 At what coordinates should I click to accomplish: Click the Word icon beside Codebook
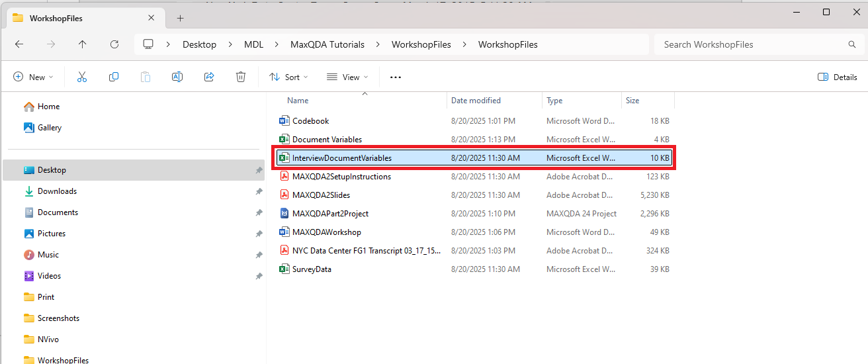pos(284,121)
